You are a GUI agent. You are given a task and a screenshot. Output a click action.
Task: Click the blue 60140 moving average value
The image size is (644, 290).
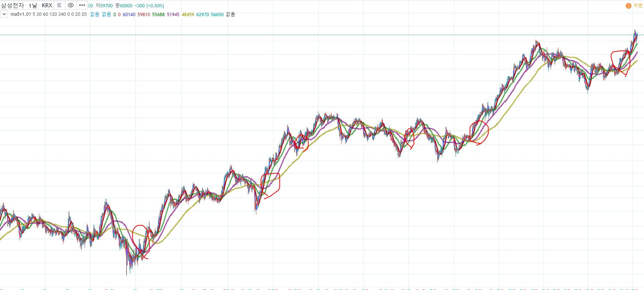tap(129, 15)
